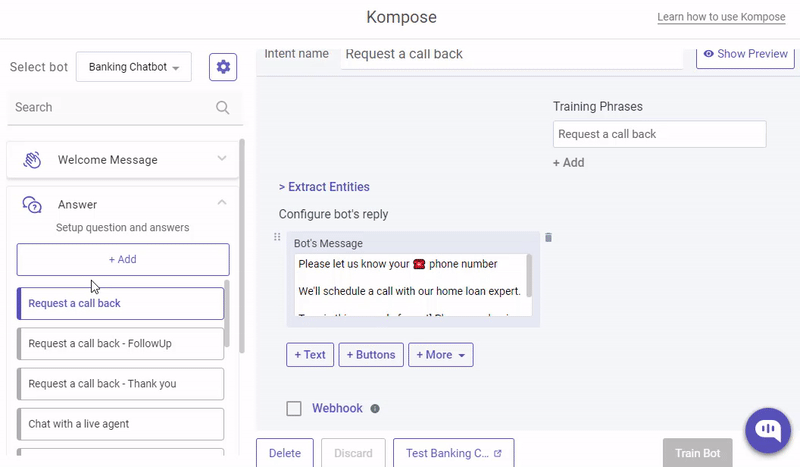
Task: Click the Webhook info icon
Action: [x=375, y=408]
